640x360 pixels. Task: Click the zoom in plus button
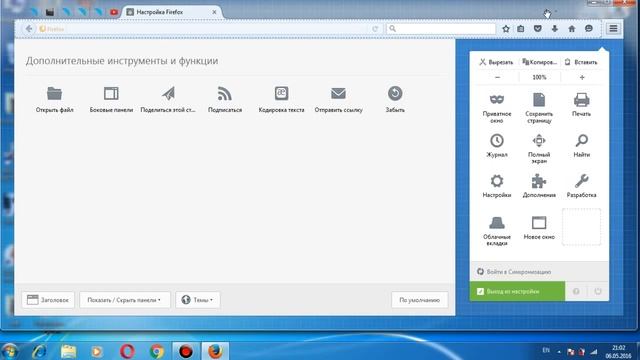click(582, 77)
